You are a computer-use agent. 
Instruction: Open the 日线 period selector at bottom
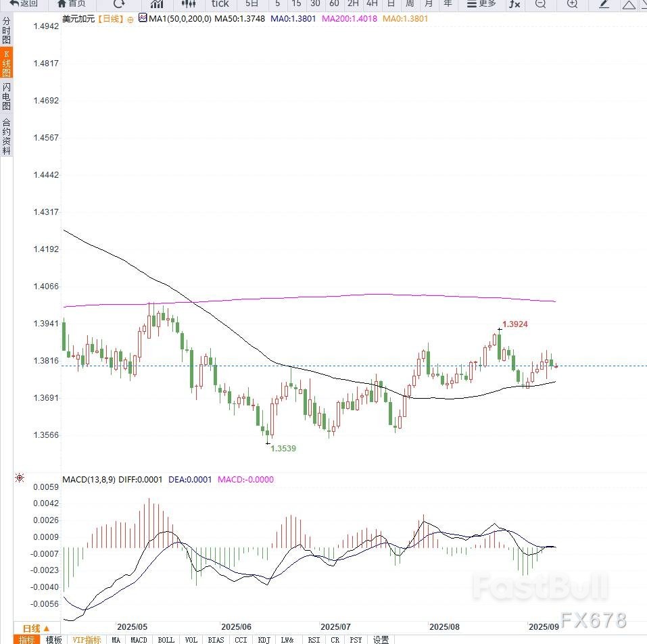click(37, 628)
